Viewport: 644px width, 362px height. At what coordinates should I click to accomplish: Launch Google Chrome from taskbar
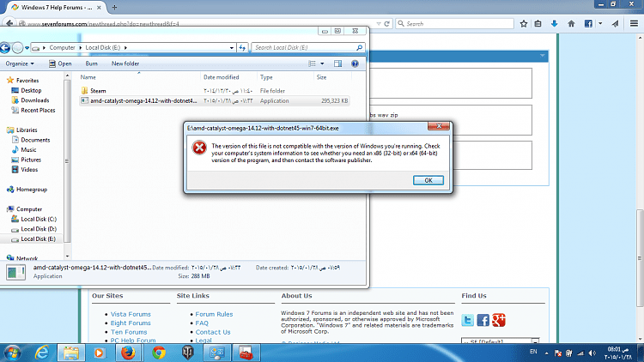[x=159, y=353]
